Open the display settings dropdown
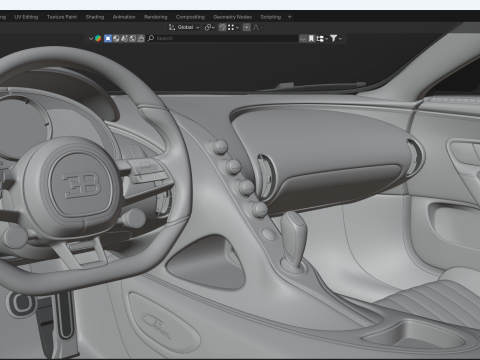This screenshot has height=360, width=480. coord(322,39)
